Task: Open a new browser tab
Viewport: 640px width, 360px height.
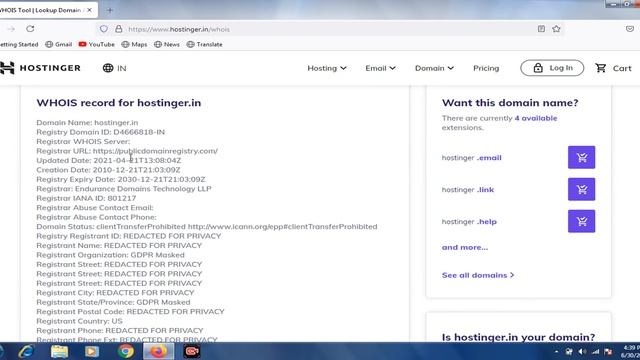Action: pyautogui.click(x=109, y=10)
